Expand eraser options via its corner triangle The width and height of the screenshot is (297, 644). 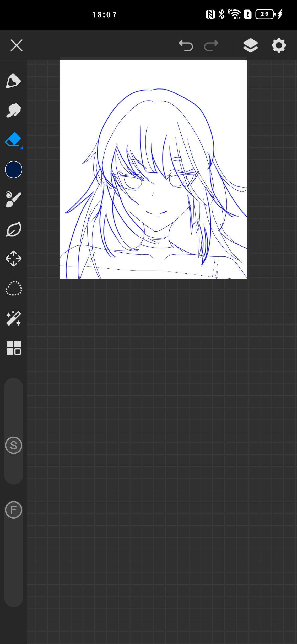[22, 148]
